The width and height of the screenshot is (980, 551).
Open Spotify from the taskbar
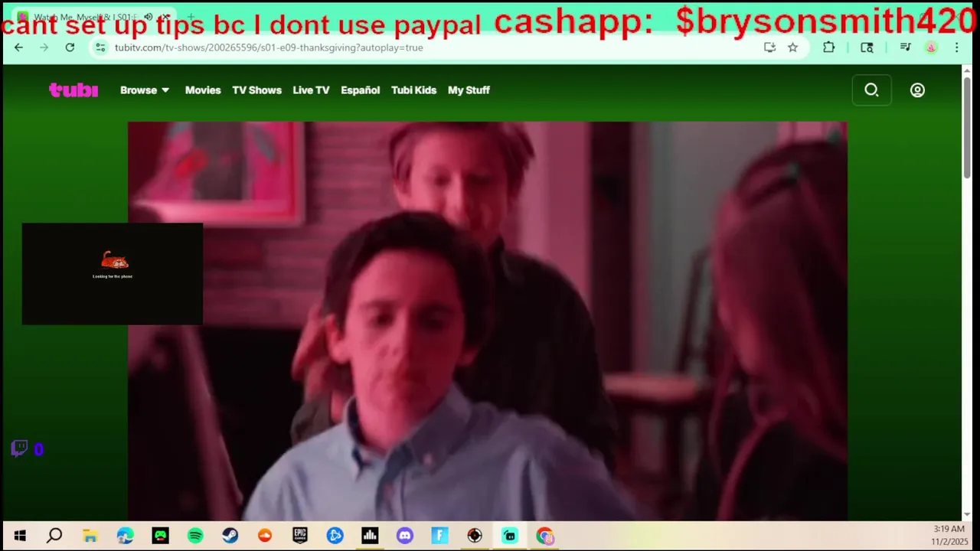coord(195,536)
